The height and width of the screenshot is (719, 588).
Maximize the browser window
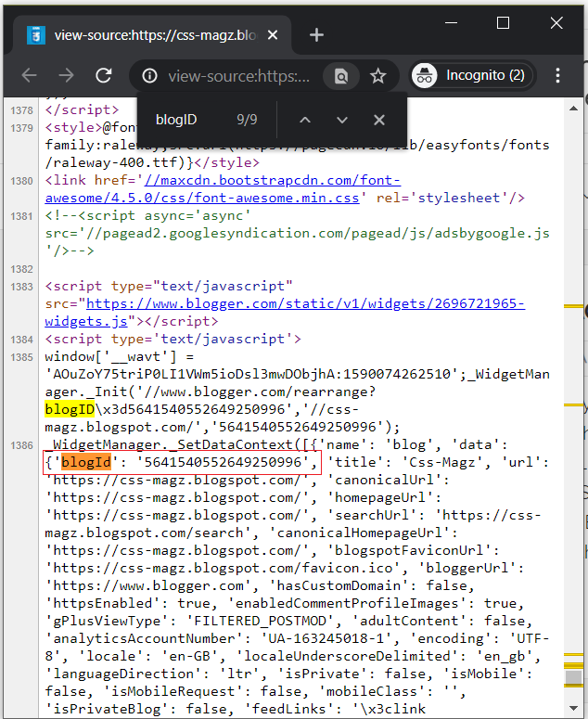pos(504,22)
